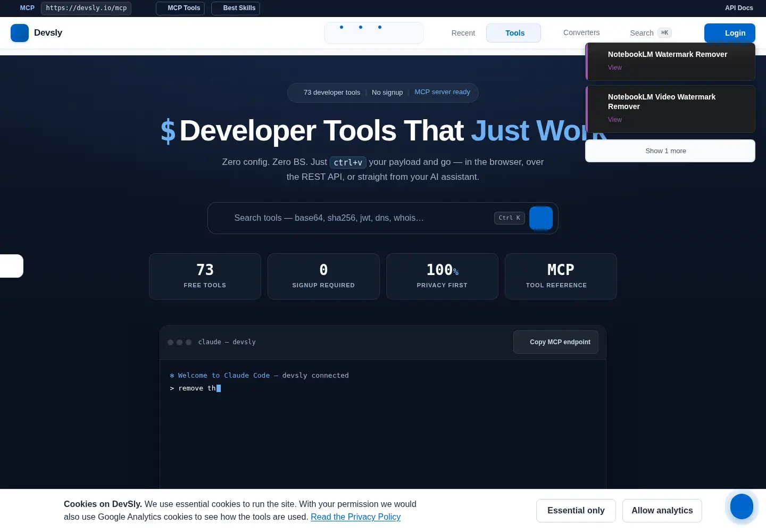Open the 0 Signup Required stat card
Screen dimensions: 766x532
click(323, 276)
